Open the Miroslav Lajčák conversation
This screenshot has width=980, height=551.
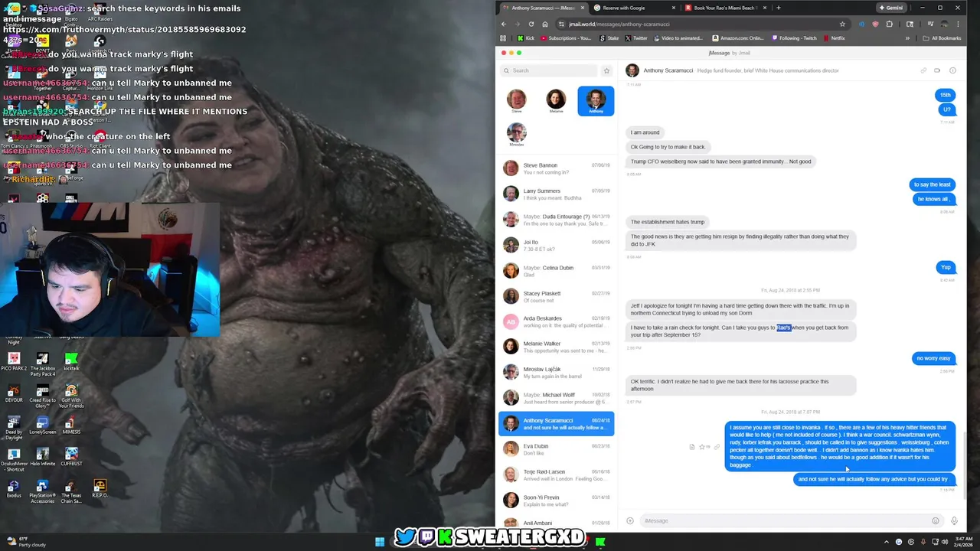[x=557, y=373]
